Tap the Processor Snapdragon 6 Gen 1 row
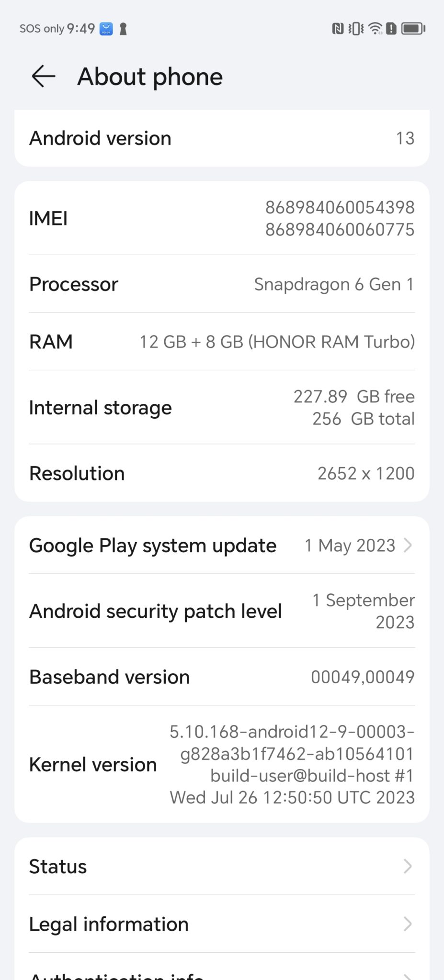The height and width of the screenshot is (980, 444). click(222, 284)
